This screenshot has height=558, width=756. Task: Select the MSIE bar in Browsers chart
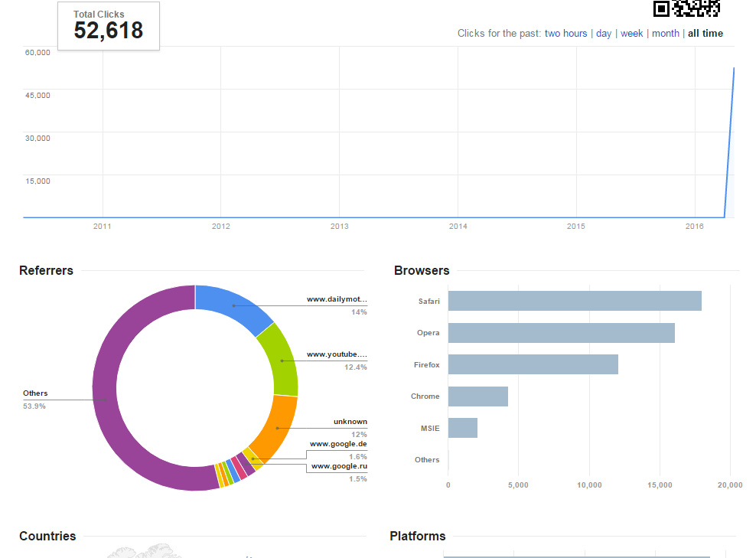click(x=462, y=428)
